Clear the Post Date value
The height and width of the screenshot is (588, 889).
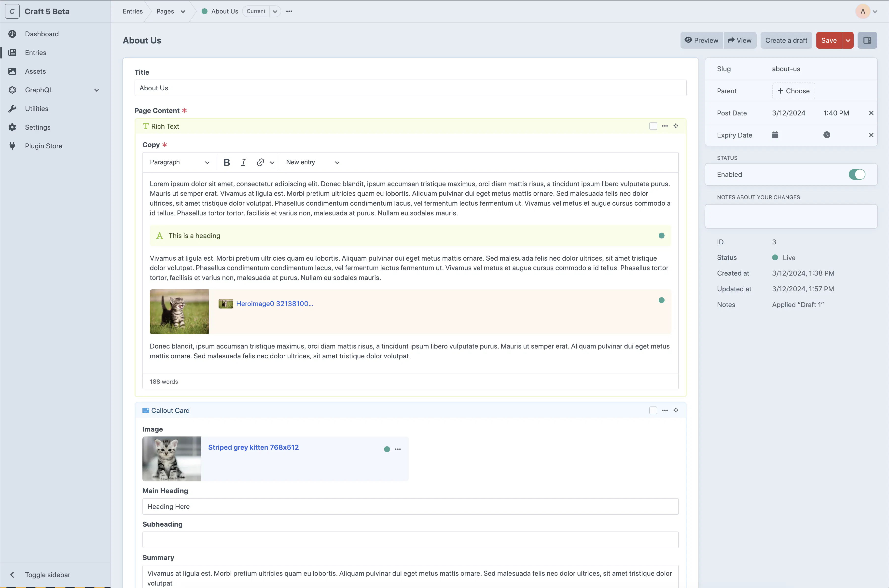871,113
